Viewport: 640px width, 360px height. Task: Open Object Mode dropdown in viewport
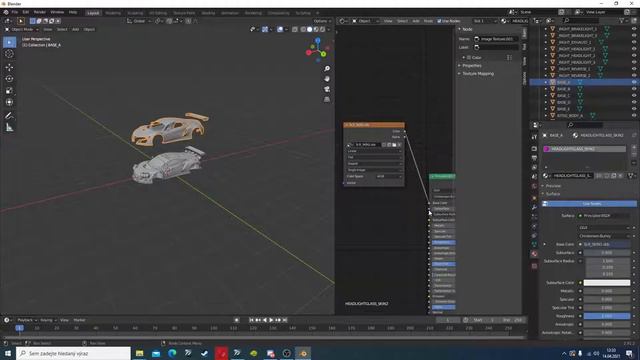22,29
